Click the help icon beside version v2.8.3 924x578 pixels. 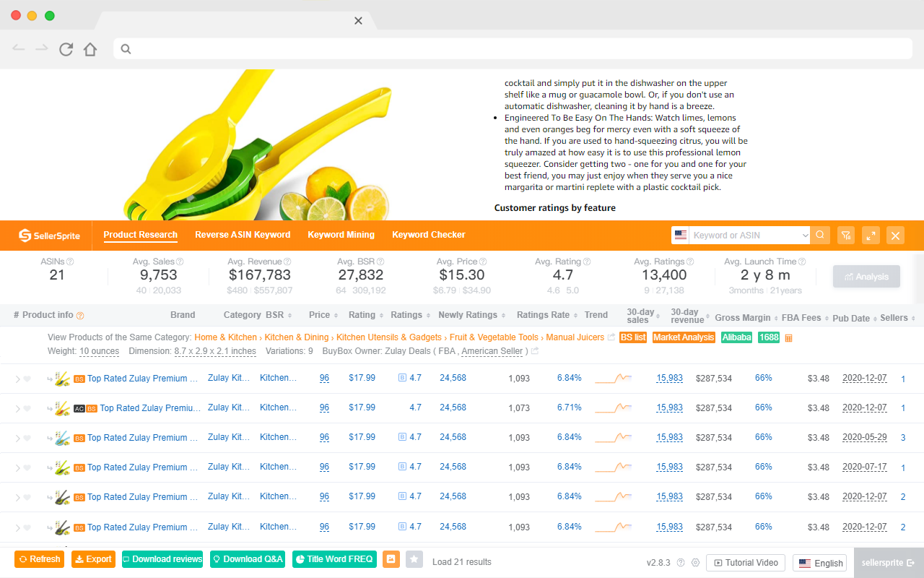[681, 563]
